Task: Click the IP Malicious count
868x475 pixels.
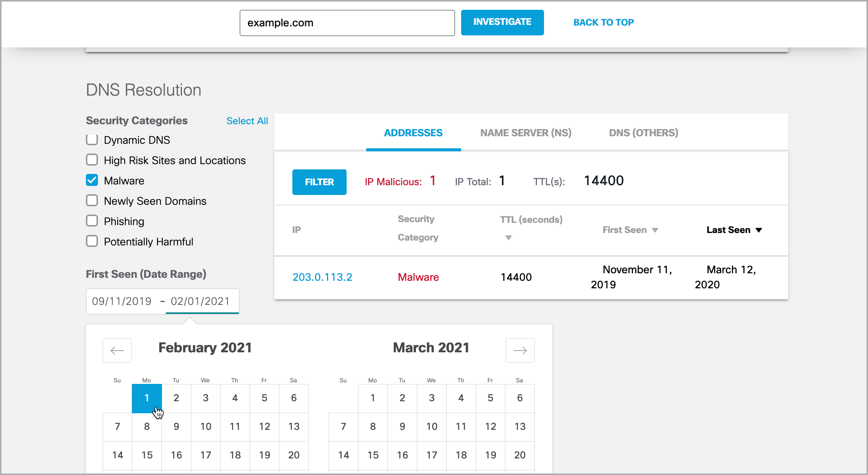Action: [x=432, y=181]
